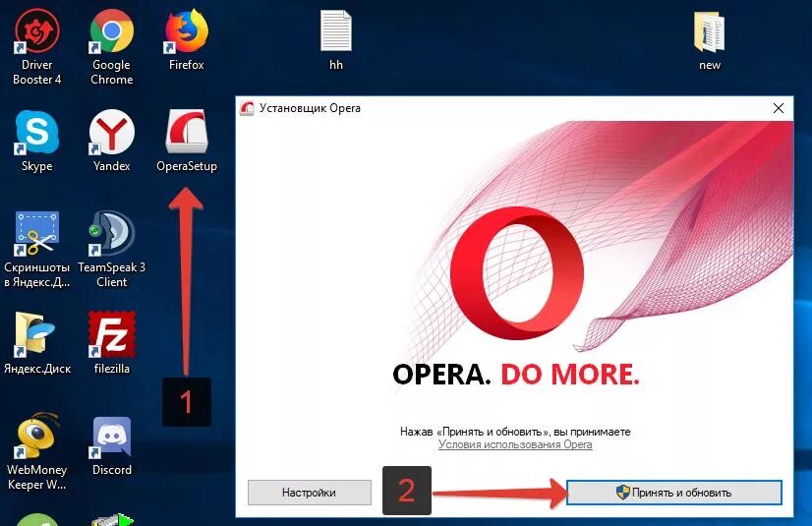The width and height of the screenshot is (812, 526).
Task: Click the large Opera logo in the installer
Action: pos(517,273)
